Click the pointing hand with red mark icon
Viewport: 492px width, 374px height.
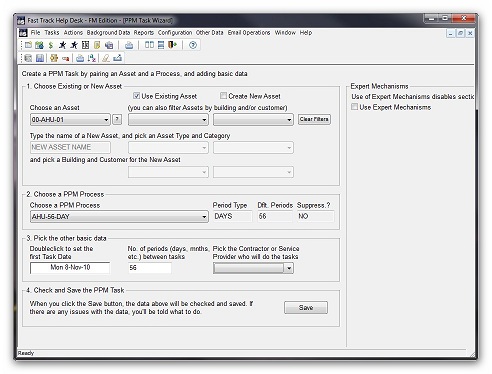click(65, 59)
